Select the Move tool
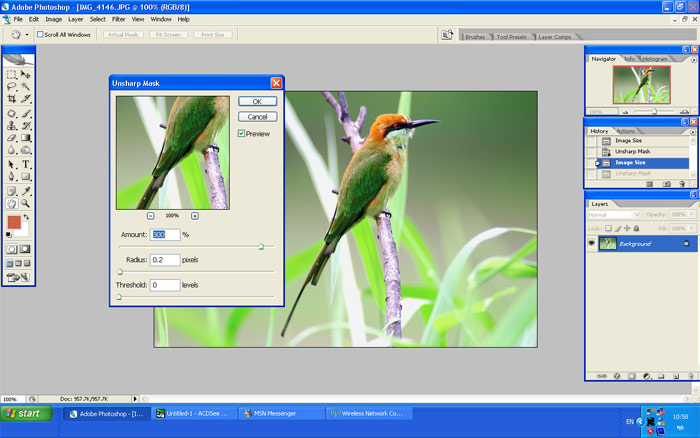This screenshot has height=438, width=700. coord(25,75)
